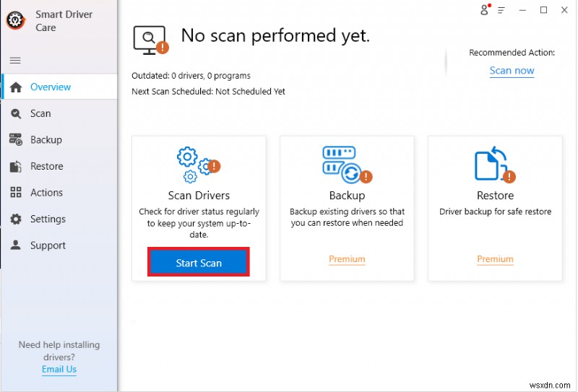Click the Premium link under Backup
578x392 pixels.
point(347,259)
